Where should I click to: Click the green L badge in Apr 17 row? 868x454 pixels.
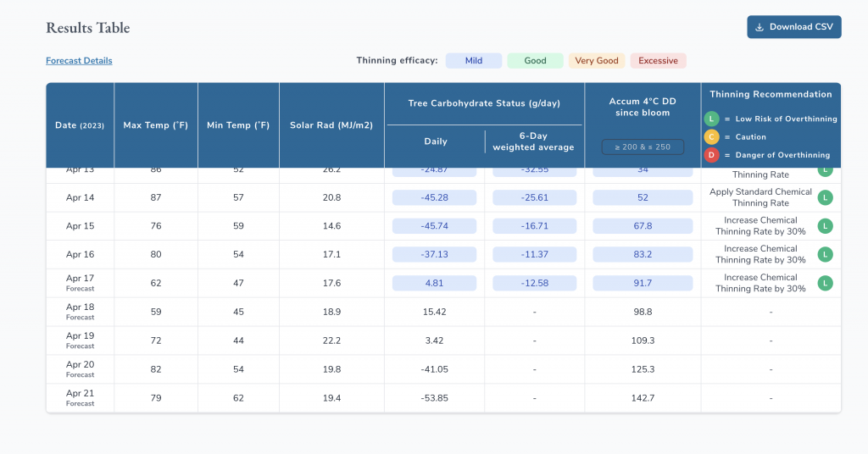(x=826, y=283)
